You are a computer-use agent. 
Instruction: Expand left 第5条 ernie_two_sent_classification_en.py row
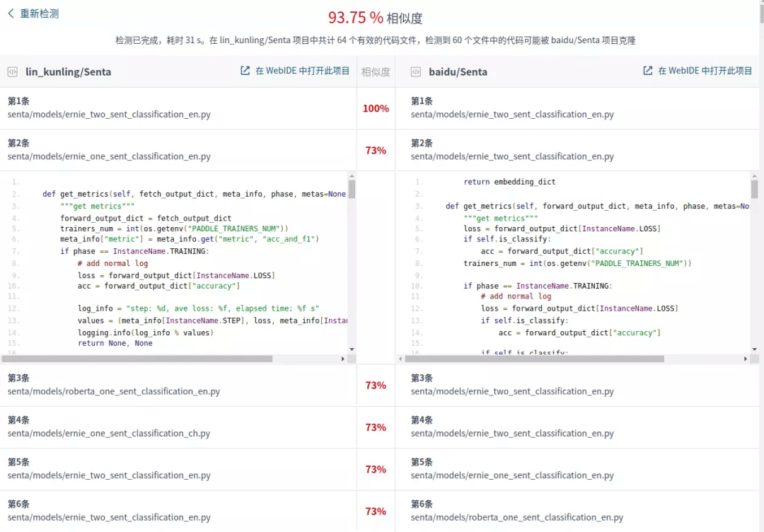pyautogui.click(x=178, y=468)
